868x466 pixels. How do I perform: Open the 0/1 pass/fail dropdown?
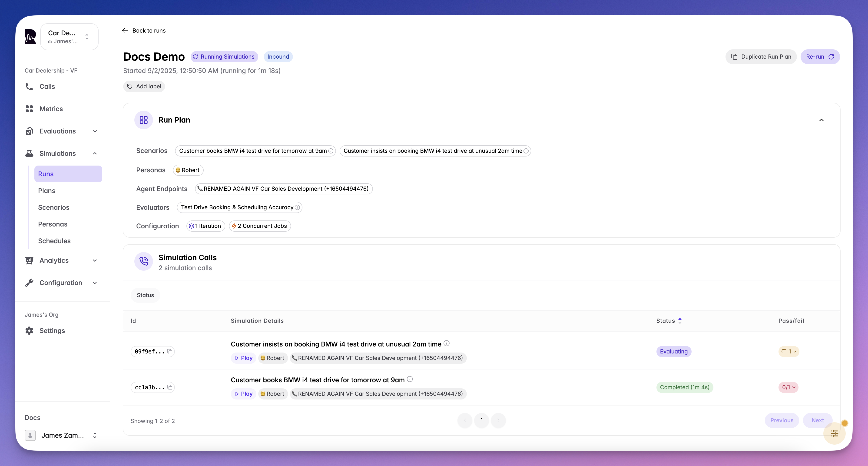pos(788,387)
